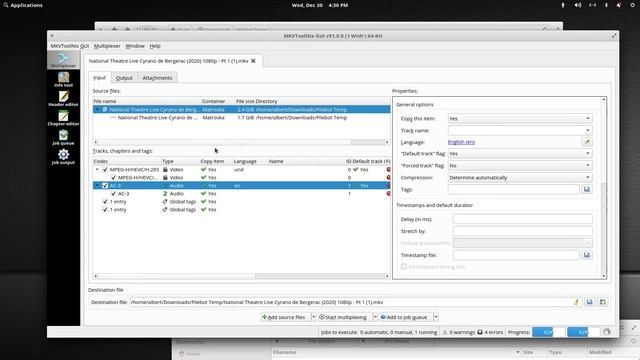Image resolution: width=640 pixels, height=360 pixels.
Task: Open the Start multiplexing arrow menu
Action: pos(375,317)
